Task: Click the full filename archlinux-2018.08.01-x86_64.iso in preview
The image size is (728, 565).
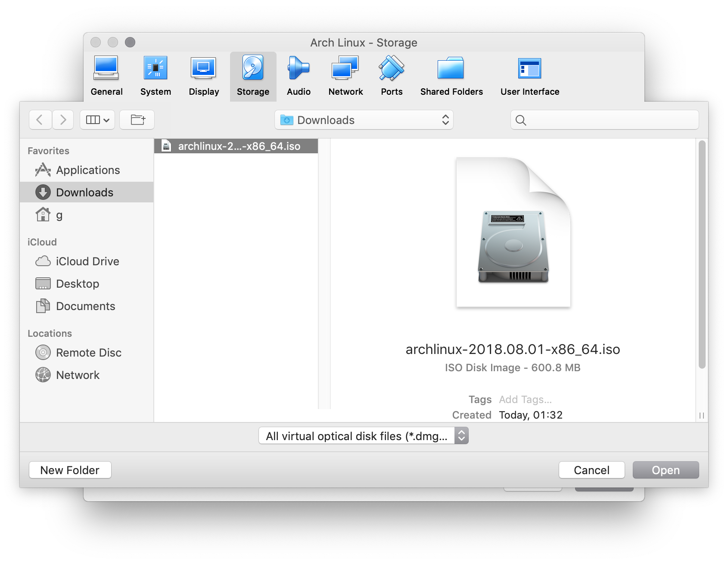Action: coord(513,349)
